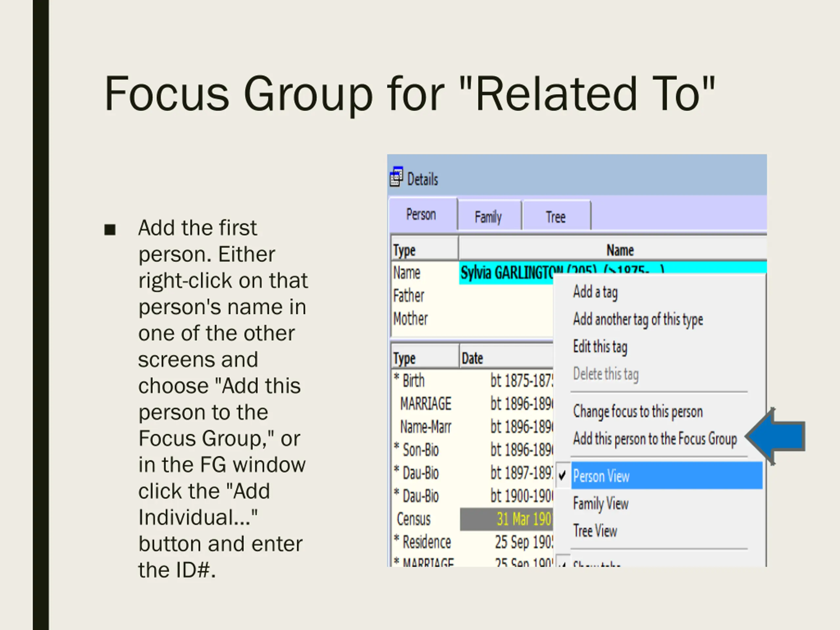
Task: Click the Person View checkmark
Action: tap(562, 475)
